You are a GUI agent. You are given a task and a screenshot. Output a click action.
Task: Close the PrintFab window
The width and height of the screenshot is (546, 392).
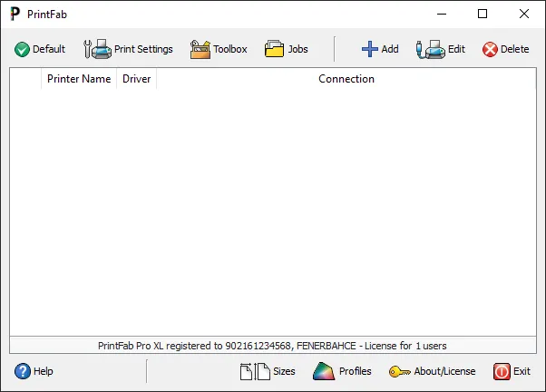(x=523, y=14)
